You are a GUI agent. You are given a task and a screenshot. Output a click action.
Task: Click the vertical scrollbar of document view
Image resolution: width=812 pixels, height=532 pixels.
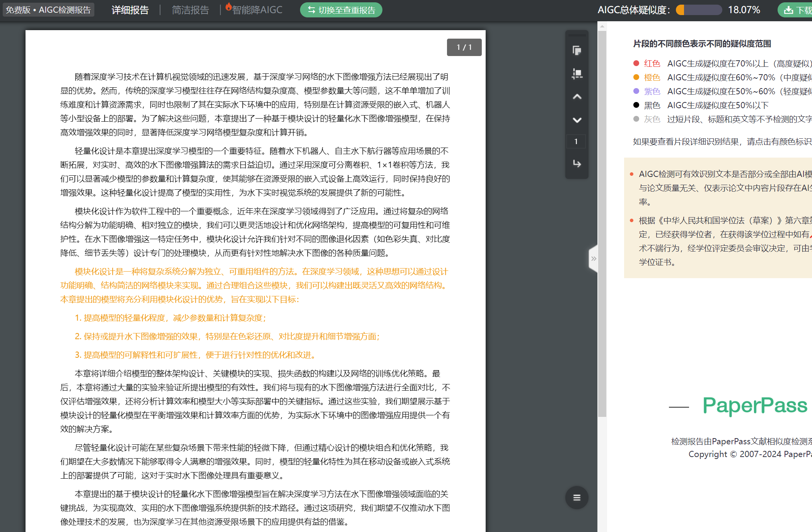[x=602, y=224]
